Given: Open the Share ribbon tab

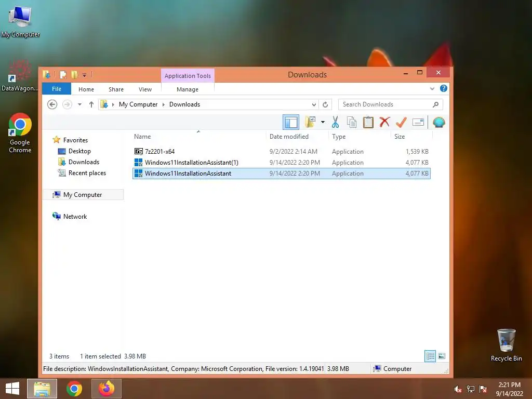Looking at the screenshot, I should [x=116, y=89].
